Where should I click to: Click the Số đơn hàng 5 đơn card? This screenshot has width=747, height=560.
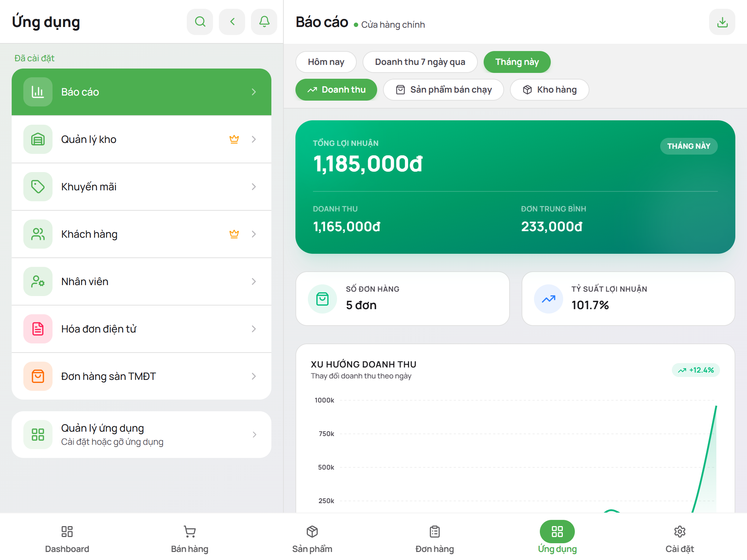pyautogui.click(x=403, y=299)
